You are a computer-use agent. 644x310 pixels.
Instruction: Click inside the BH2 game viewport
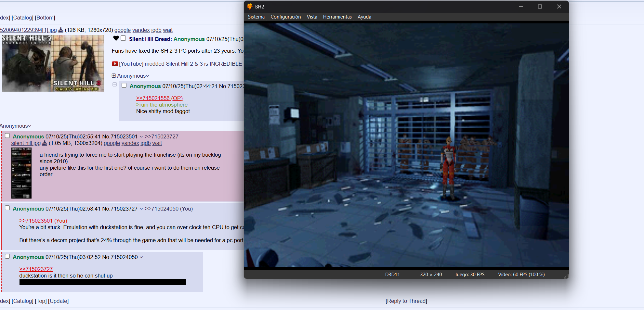pyautogui.click(x=406, y=145)
